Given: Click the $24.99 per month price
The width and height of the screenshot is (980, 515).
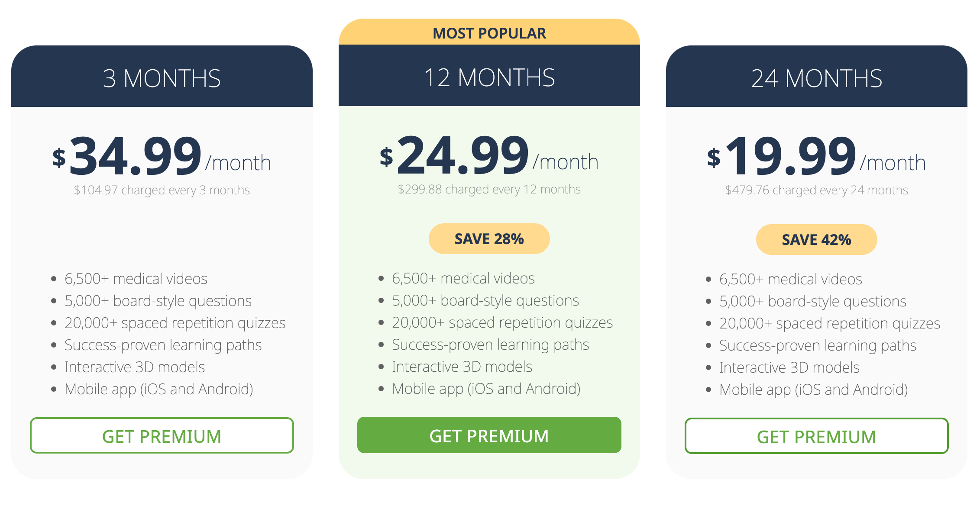Looking at the screenshot, I should (x=489, y=155).
